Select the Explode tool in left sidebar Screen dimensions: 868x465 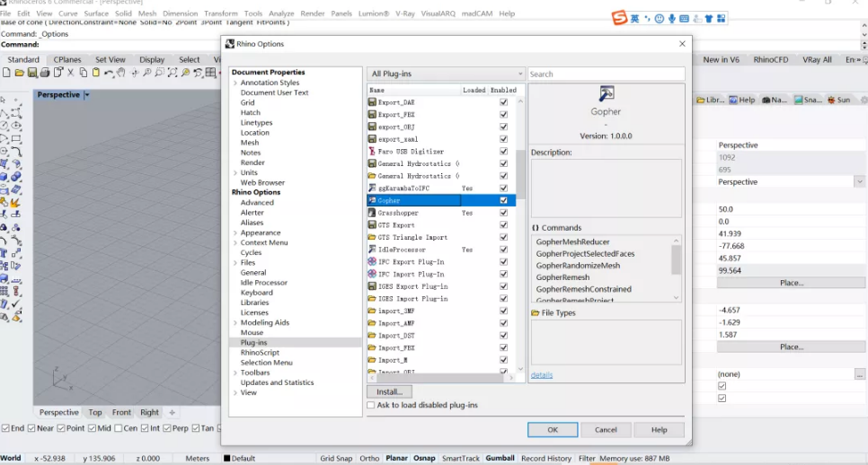click(x=16, y=202)
